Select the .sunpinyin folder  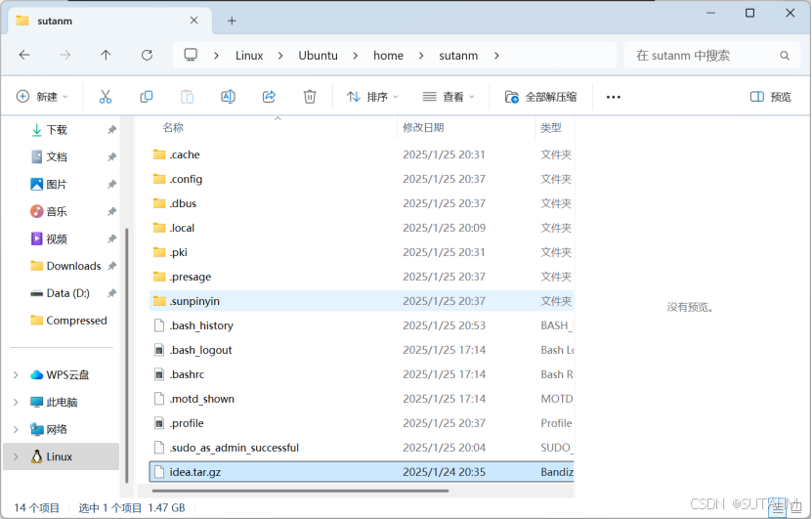point(361,301)
